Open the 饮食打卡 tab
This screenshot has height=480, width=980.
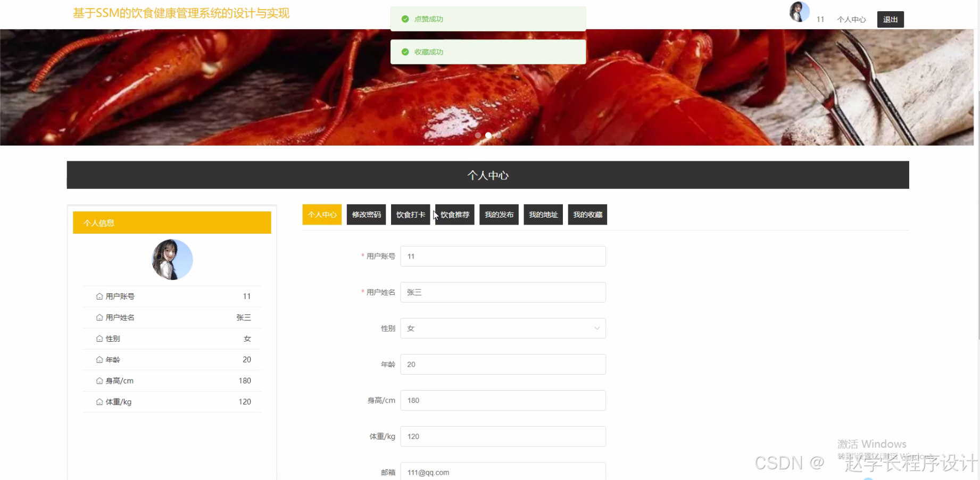click(x=410, y=214)
